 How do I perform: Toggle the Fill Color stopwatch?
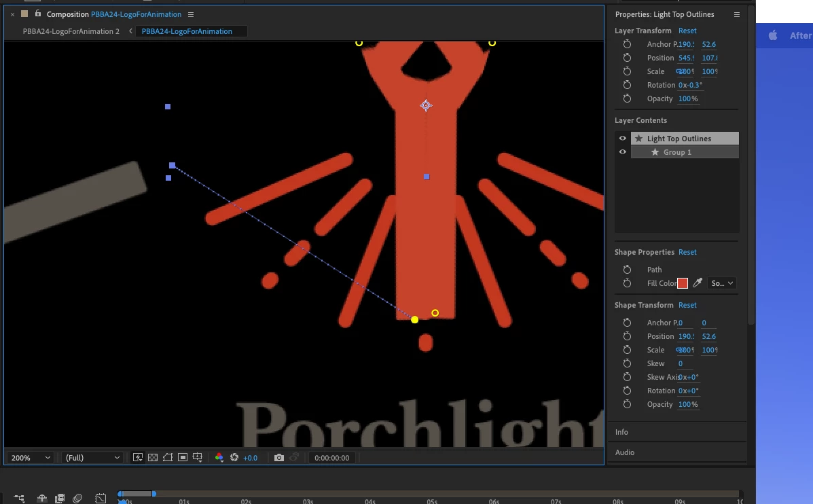pyautogui.click(x=627, y=283)
